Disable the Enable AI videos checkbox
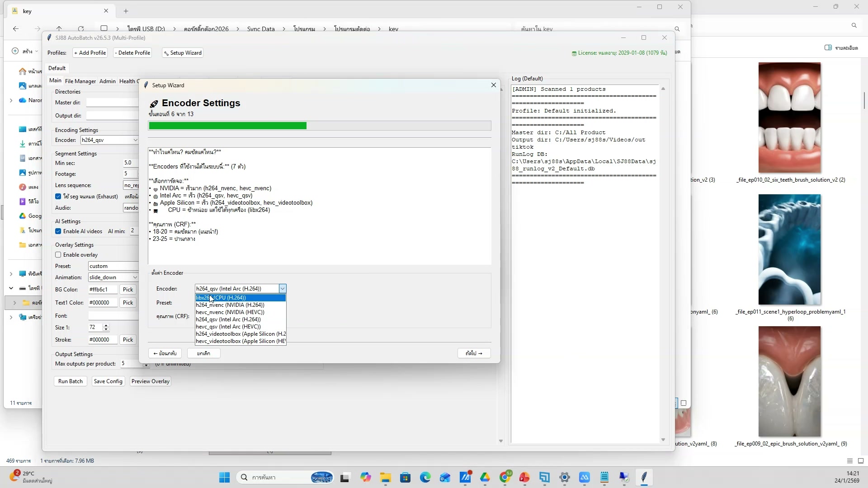The height and width of the screenshot is (488, 868). point(58,231)
